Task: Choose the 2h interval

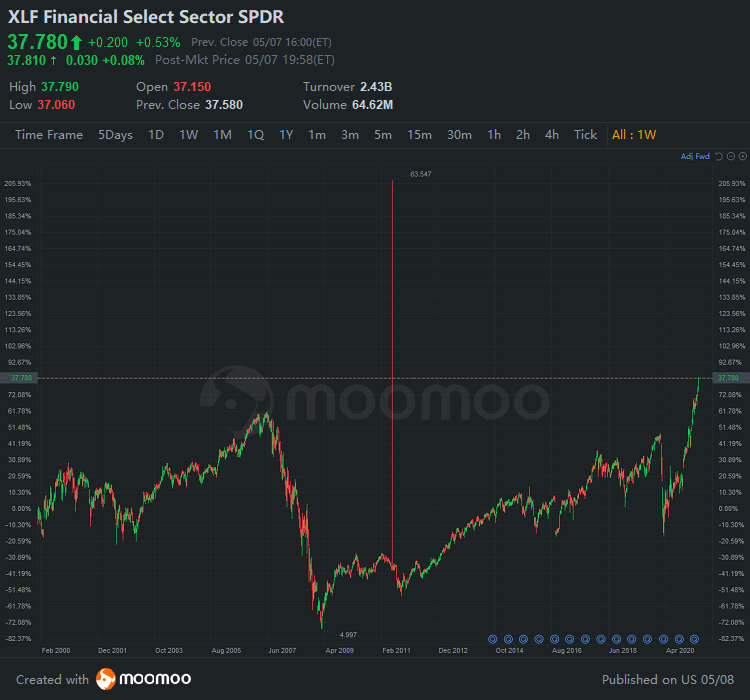Action: [523, 135]
